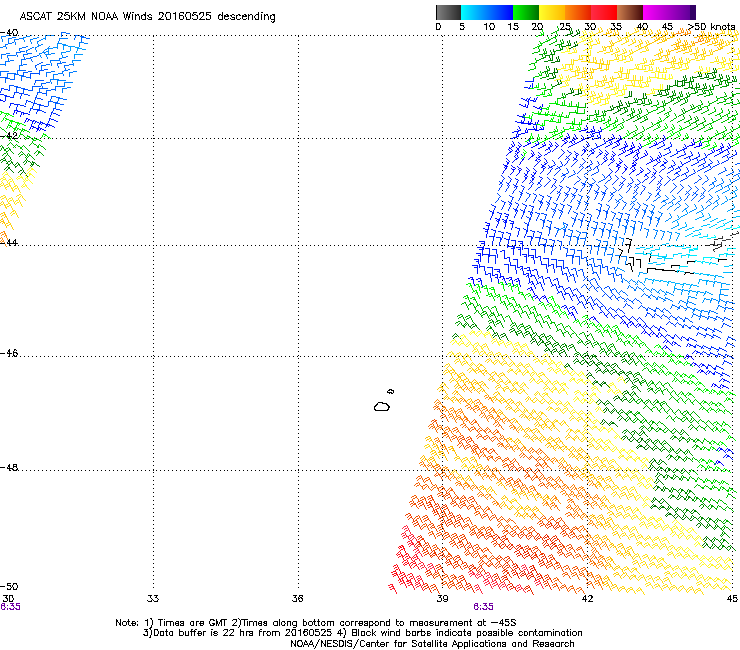
Task: Click the '42' longitude axis label
Action: coord(587,599)
